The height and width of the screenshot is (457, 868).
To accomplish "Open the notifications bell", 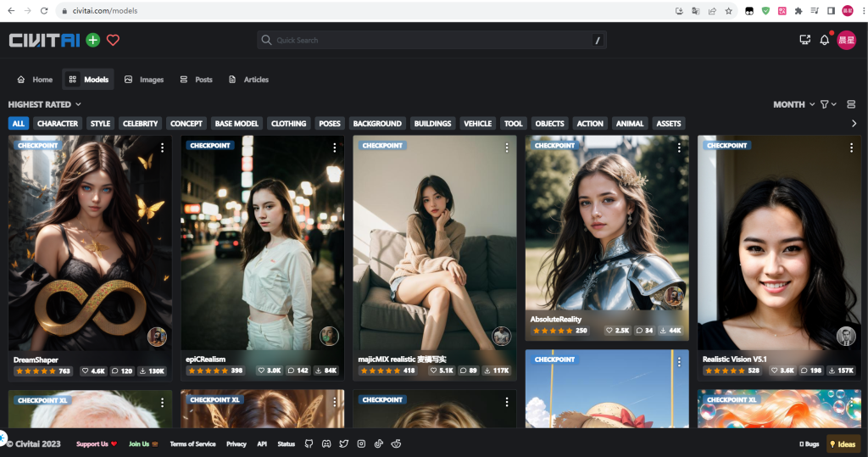I will tap(824, 40).
